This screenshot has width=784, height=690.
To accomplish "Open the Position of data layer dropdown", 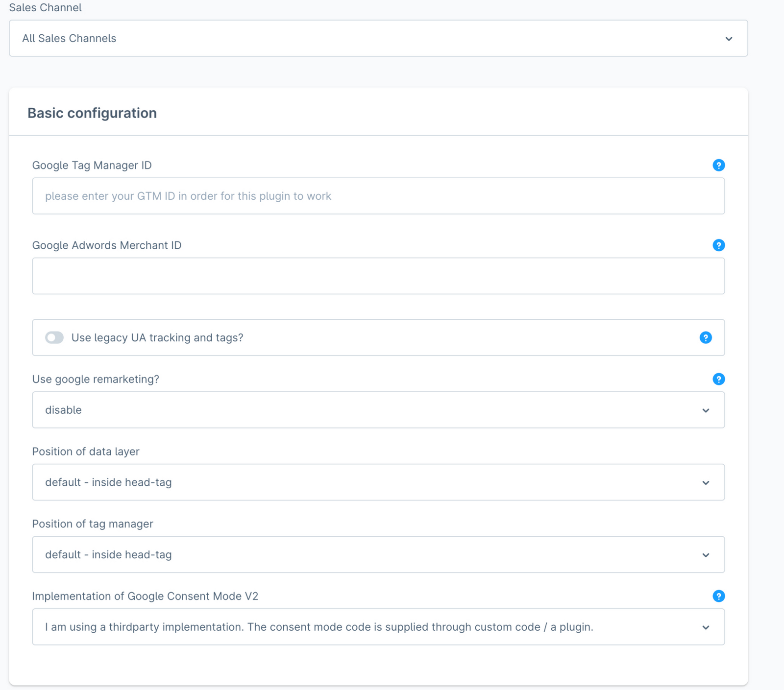I will [x=378, y=482].
